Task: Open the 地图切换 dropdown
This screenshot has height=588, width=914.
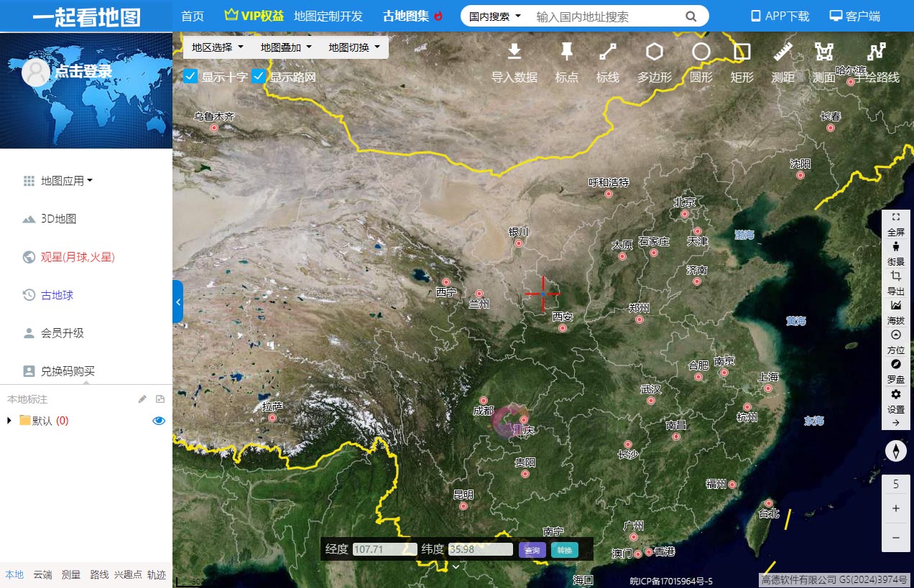Action: point(354,47)
